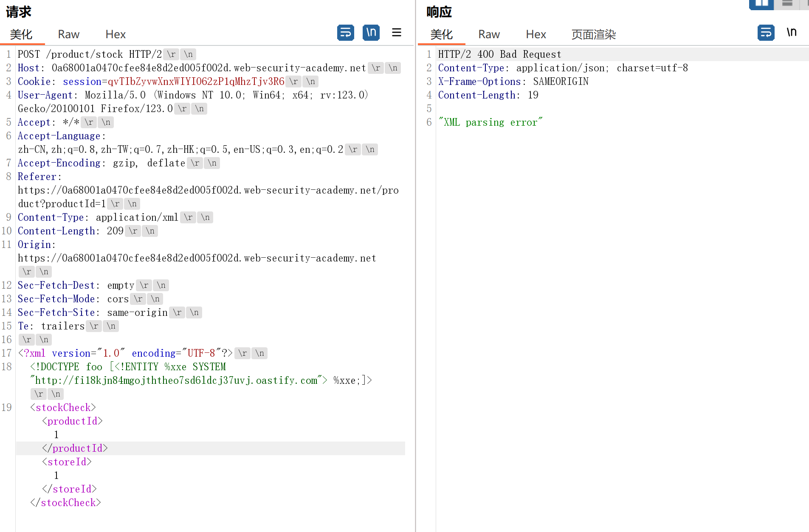Image resolution: width=809 pixels, height=532 pixels.
Task: Click the closing productId tag
Action: coord(75,448)
